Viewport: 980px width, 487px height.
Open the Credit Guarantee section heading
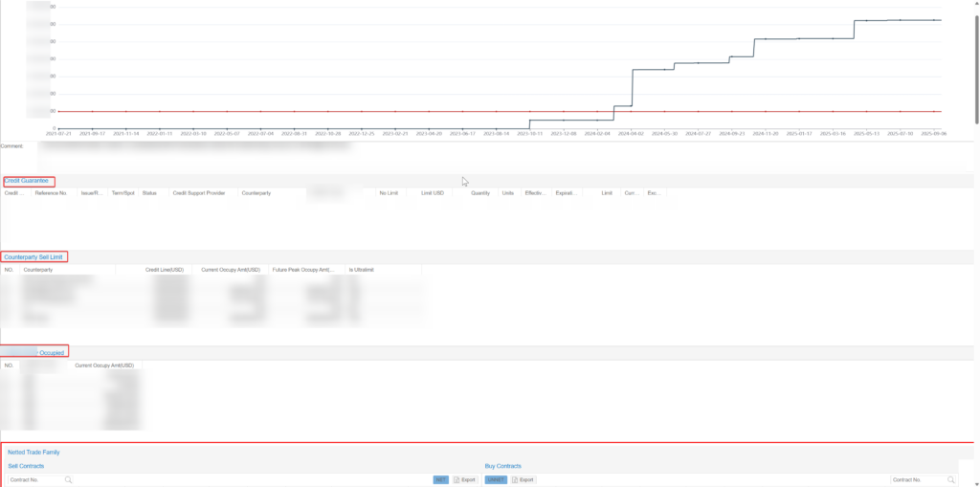coord(27,181)
